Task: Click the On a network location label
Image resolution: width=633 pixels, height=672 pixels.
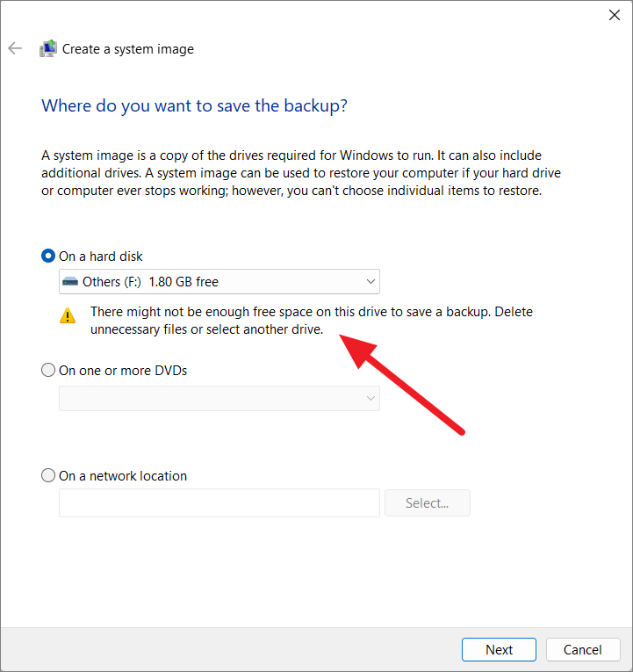Action: 123,476
